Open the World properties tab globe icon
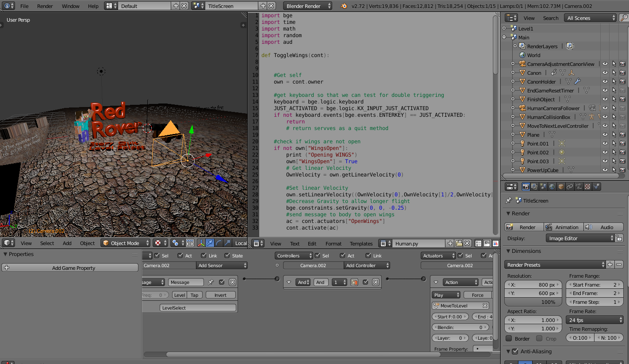 [552, 187]
